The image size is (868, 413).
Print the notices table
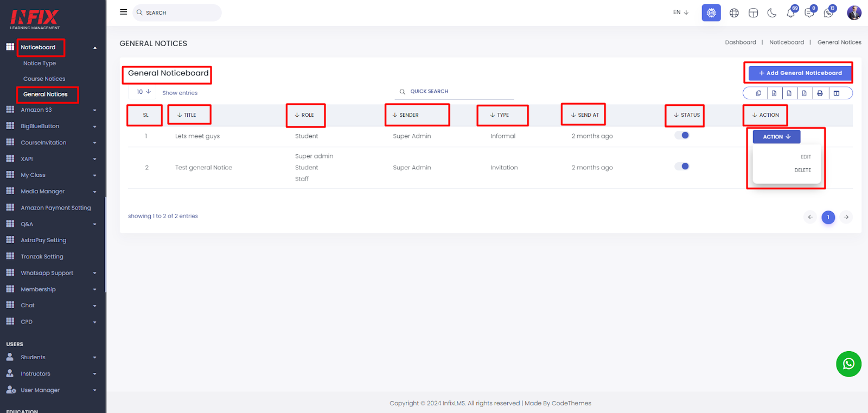(x=820, y=93)
